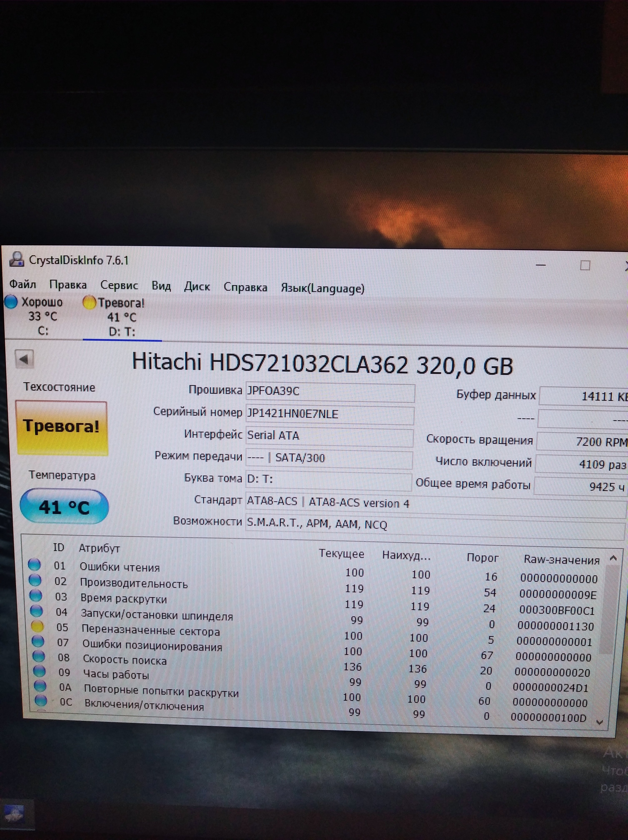Maximize the CrystalDiskInfo window

tap(585, 265)
